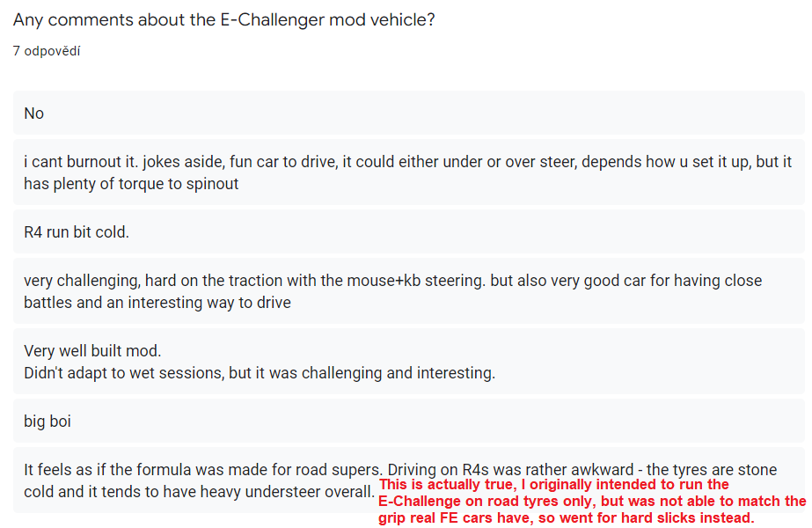Click the red "E-Challenge on road tyres only" line
Viewport: 812px width, 528px height.
tap(591, 502)
